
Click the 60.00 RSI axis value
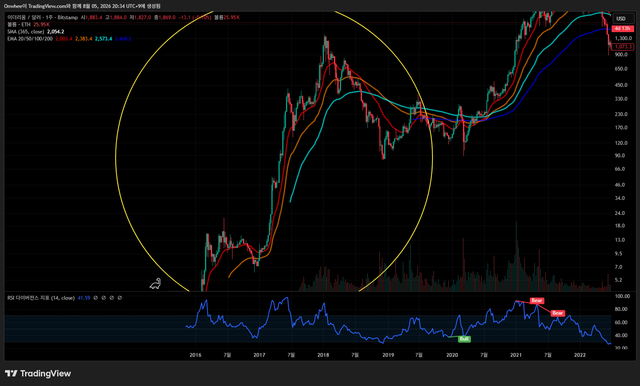pos(621,322)
